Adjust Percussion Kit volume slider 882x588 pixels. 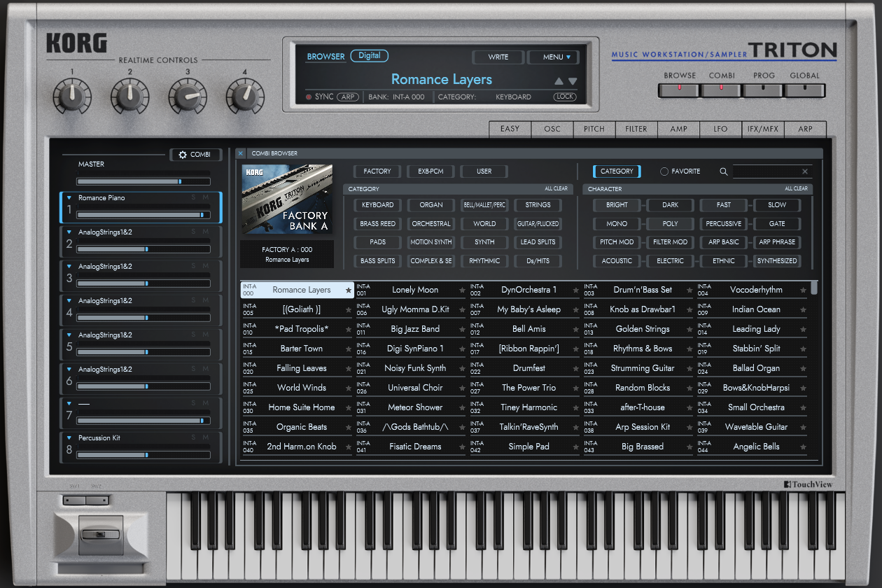[143, 455]
